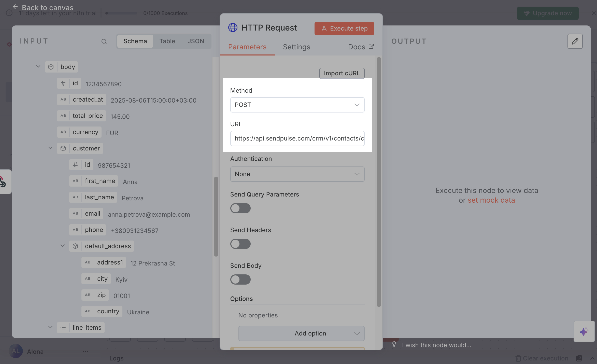The image size is (597, 364).
Task: Open the AI assistant sparkle button
Action: 584,331
